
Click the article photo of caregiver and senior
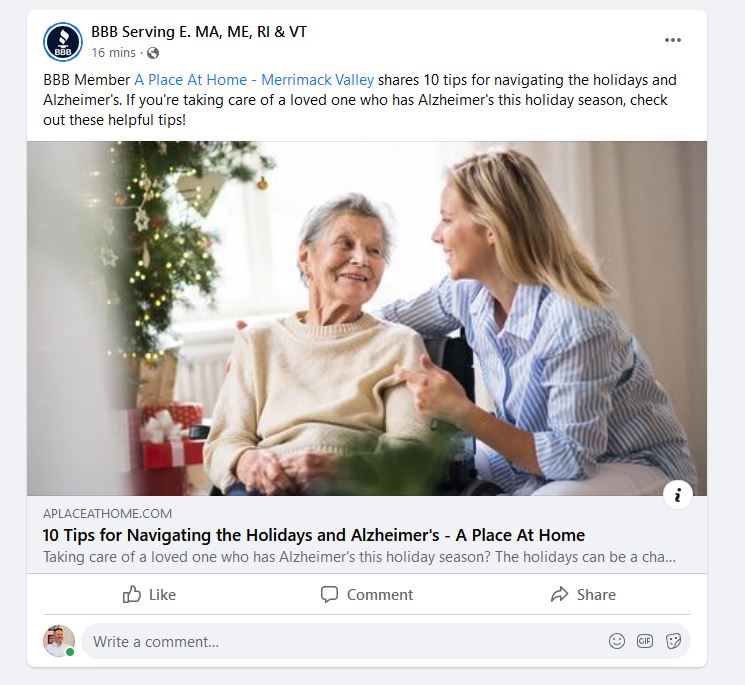click(x=367, y=318)
